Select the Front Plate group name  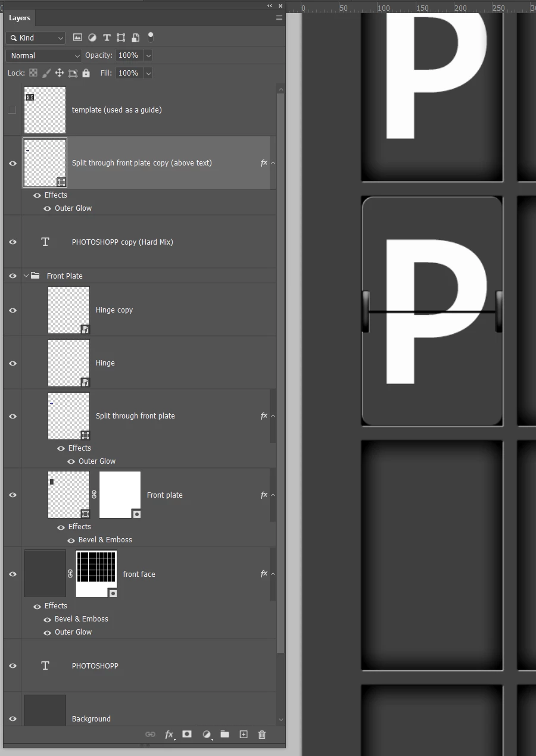[x=65, y=276]
